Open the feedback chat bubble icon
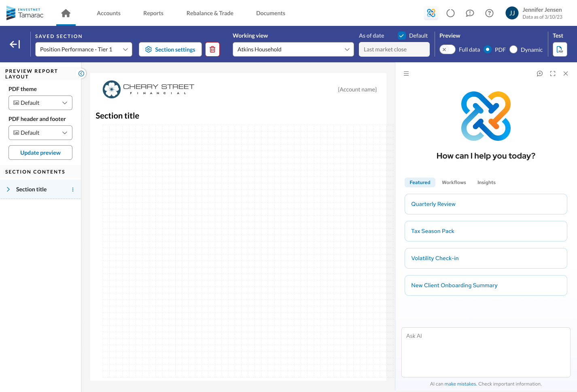This screenshot has height=392, width=577. click(470, 13)
